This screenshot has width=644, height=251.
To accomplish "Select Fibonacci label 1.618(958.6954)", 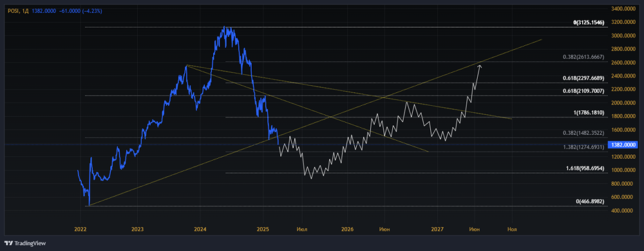I will [x=585, y=168].
